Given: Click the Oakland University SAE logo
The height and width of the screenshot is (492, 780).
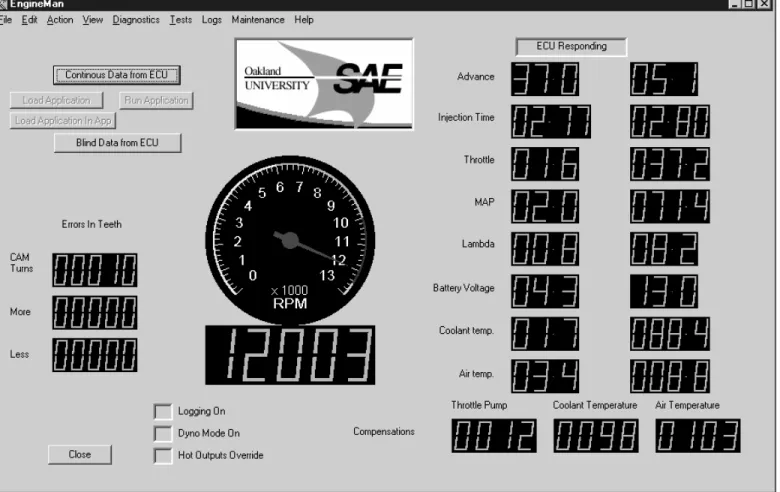Looking at the screenshot, I should [324, 84].
